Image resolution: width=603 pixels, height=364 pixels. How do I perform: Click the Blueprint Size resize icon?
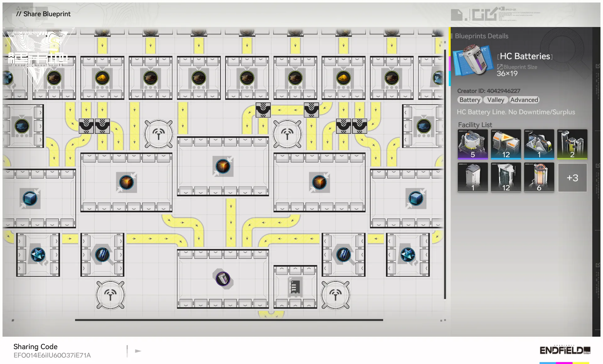[x=500, y=67]
